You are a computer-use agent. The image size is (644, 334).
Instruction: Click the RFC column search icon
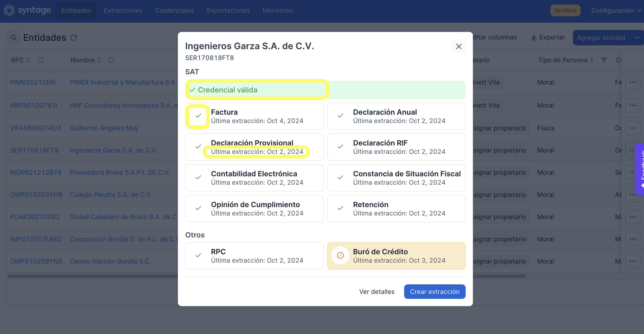click(40, 60)
